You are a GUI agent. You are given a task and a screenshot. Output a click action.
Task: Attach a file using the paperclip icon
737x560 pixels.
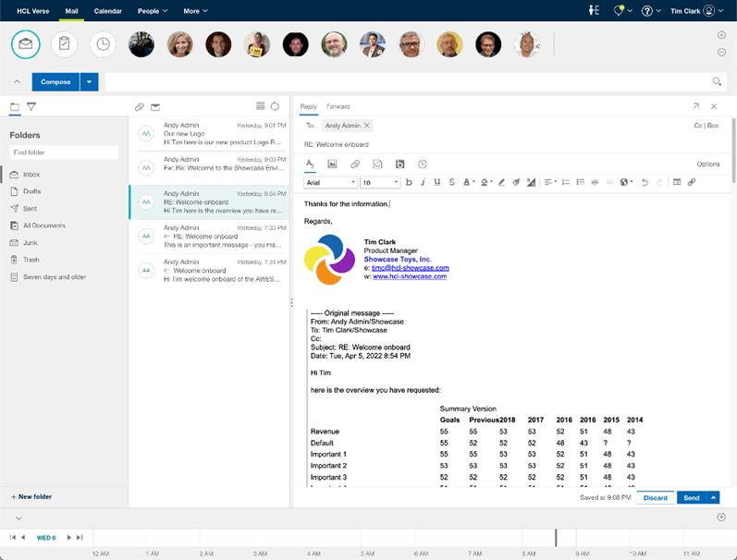point(355,164)
